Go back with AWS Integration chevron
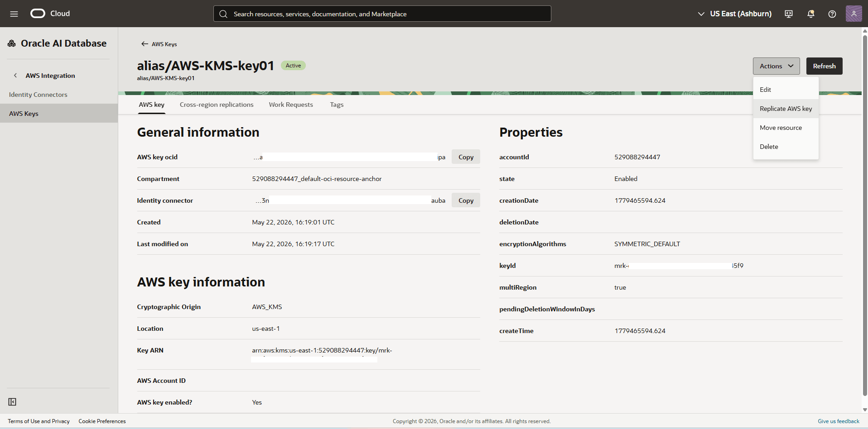This screenshot has width=868, height=429. 15,76
